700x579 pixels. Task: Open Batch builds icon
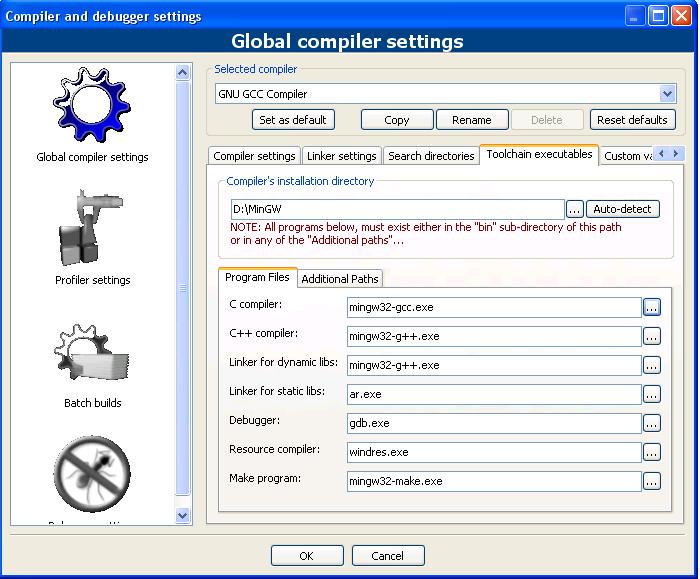pos(92,353)
